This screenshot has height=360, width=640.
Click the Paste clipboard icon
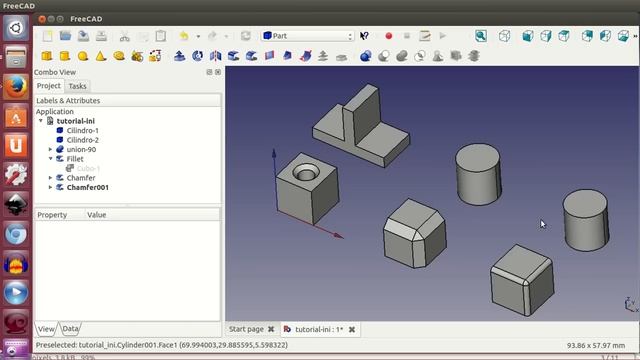pyautogui.click(x=161, y=36)
